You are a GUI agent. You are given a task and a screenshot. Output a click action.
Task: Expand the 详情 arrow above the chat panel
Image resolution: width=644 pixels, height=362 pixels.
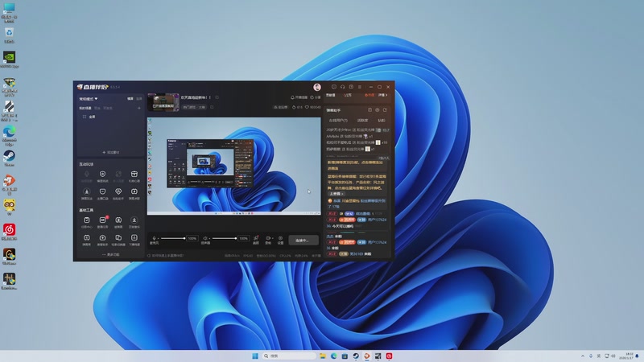click(383, 95)
